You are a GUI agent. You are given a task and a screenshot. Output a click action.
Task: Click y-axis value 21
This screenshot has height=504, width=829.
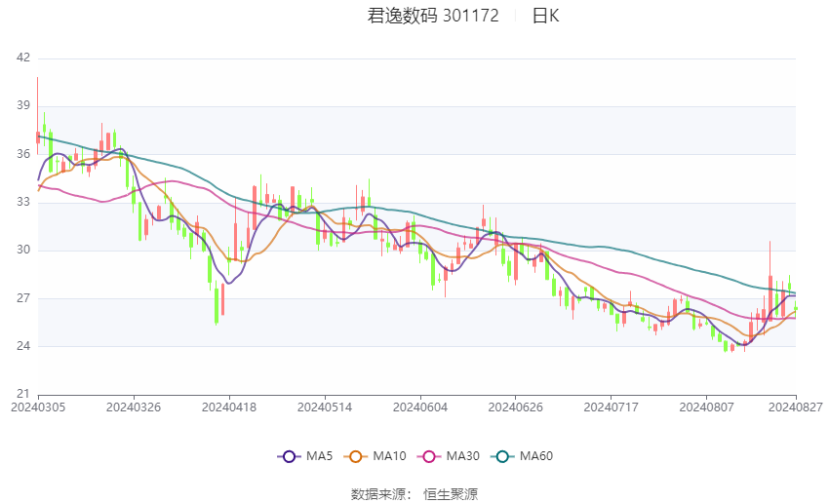point(23,394)
